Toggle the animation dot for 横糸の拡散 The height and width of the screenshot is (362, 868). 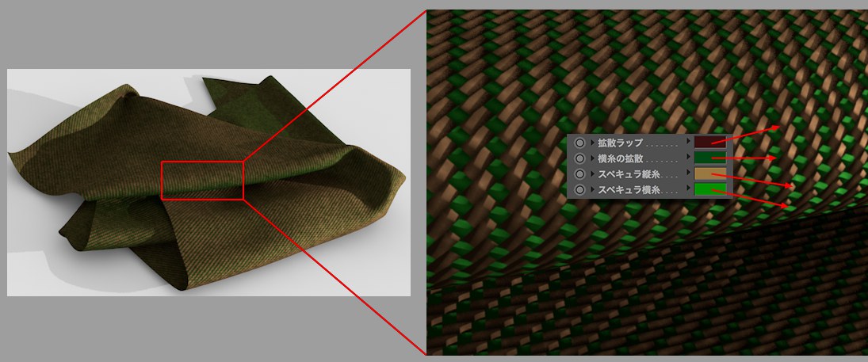coord(580,158)
